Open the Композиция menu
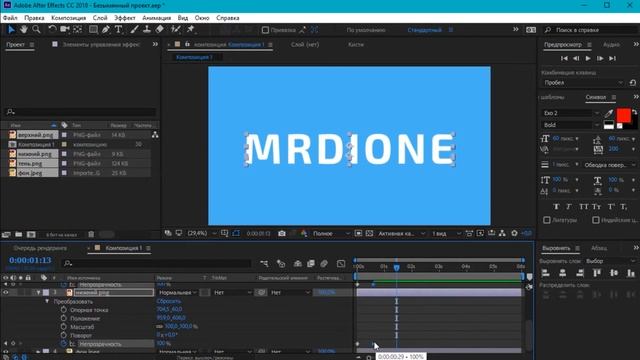 pos(69,18)
